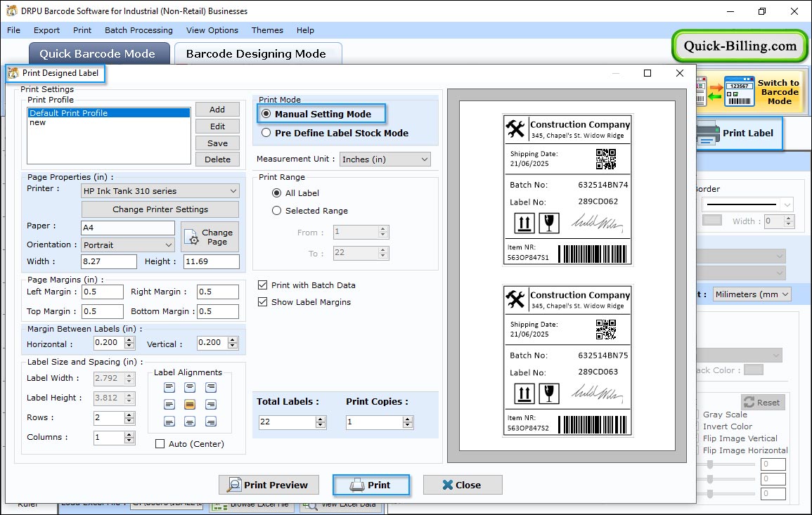The width and height of the screenshot is (812, 515).
Task: Click Change Printer Settings button
Action: coord(160,209)
